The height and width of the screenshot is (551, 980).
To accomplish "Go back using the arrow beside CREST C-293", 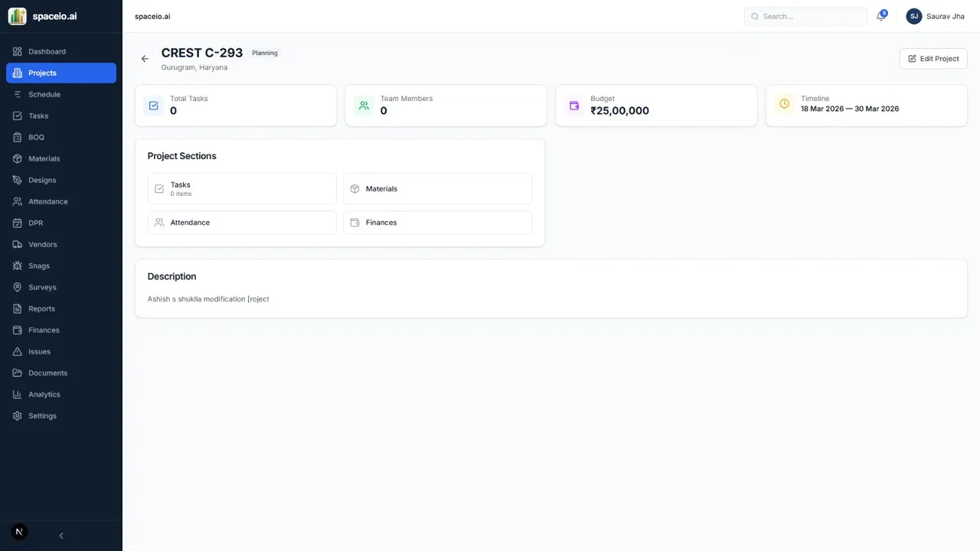I will pyautogui.click(x=145, y=59).
